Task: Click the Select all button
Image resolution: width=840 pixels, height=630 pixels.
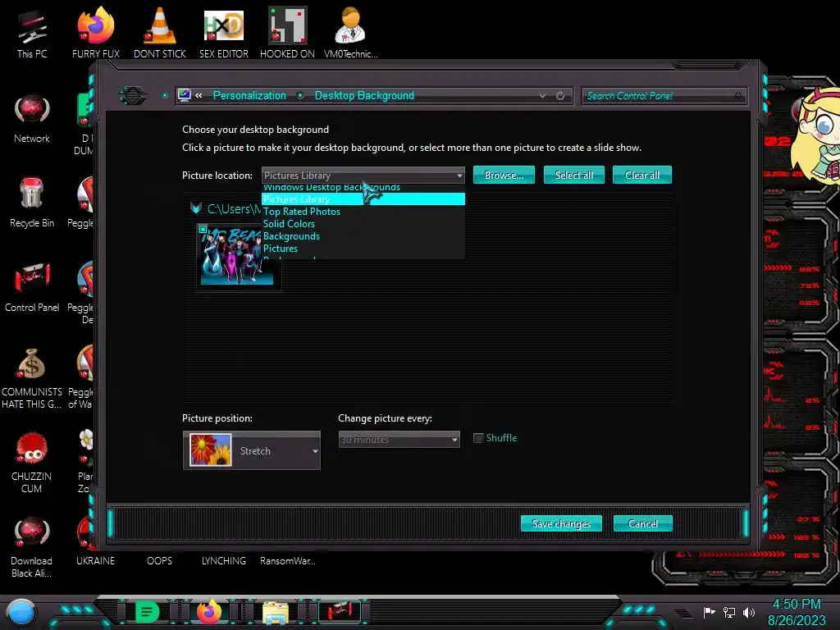Action: (x=573, y=176)
